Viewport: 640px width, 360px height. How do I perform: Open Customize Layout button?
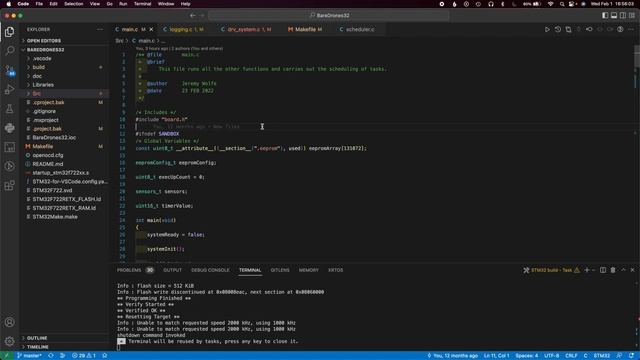pos(632,16)
